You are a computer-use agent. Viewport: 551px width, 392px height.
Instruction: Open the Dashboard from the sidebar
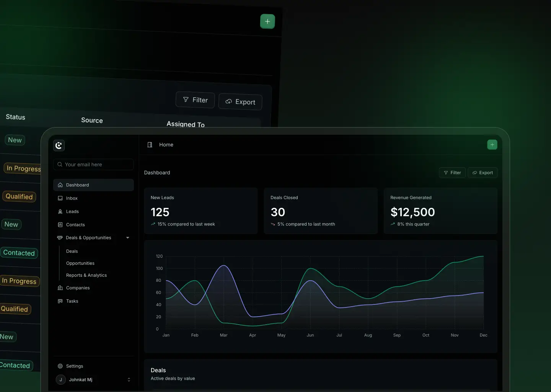[x=78, y=185]
